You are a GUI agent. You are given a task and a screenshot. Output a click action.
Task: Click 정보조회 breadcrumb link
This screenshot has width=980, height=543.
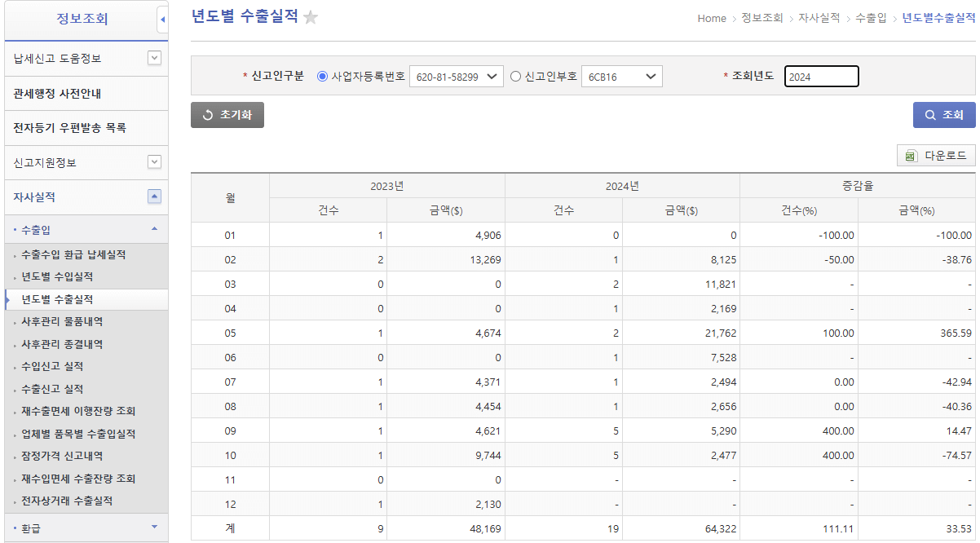[x=762, y=18]
